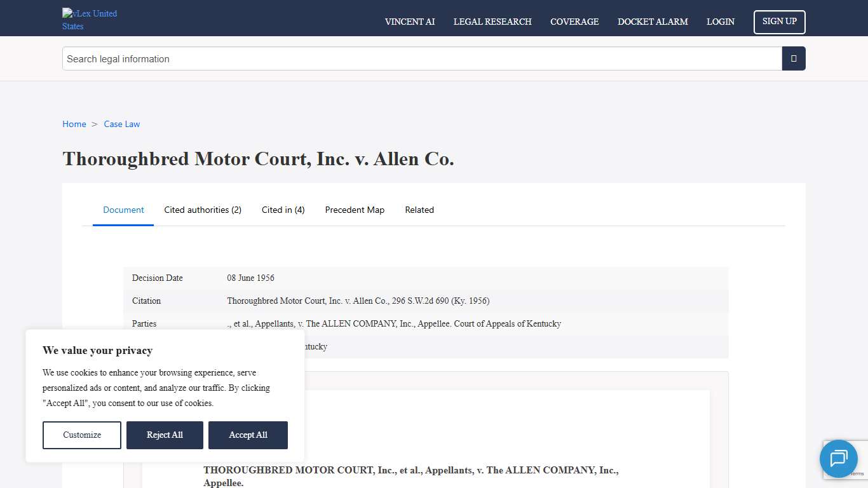Image resolution: width=868 pixels, height=488 pixels.
Task: Open the COVERAGE section
Action: tap(574, 22)
